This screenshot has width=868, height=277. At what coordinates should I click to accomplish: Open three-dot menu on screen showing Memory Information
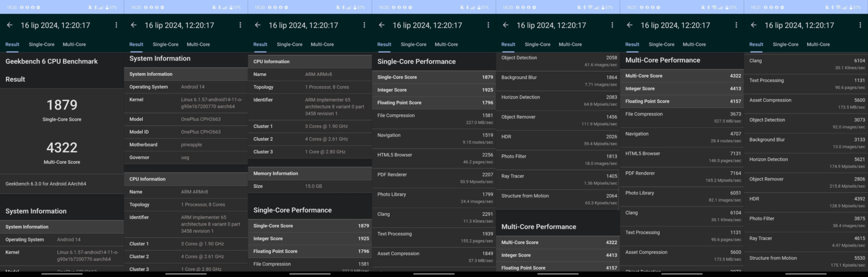(364, 25)
